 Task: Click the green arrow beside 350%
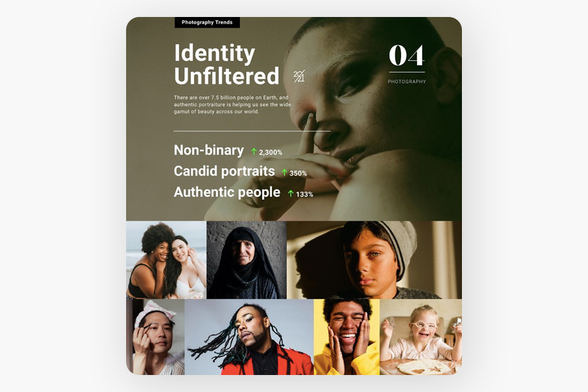(284, 172)
